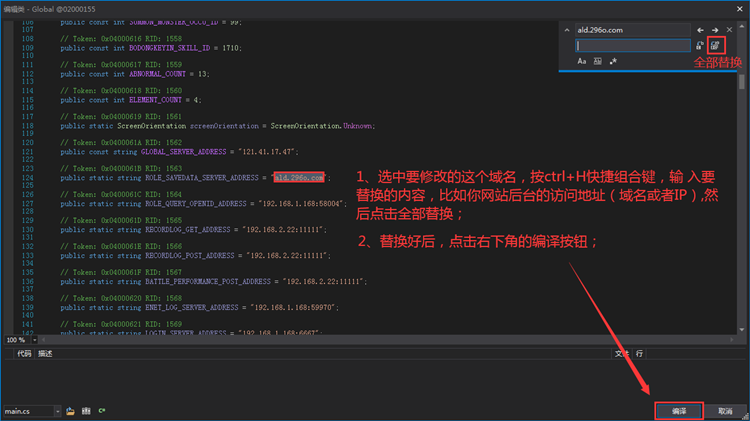Go to next find match arrow
The width and height of the screenshot is (750, 421).
pyautogui.click(x=715, y=30)
